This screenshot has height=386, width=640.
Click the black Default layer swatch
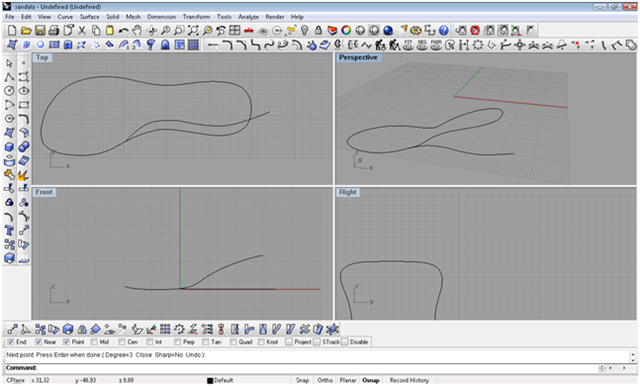pyautogui.click(x=210, y=381)
